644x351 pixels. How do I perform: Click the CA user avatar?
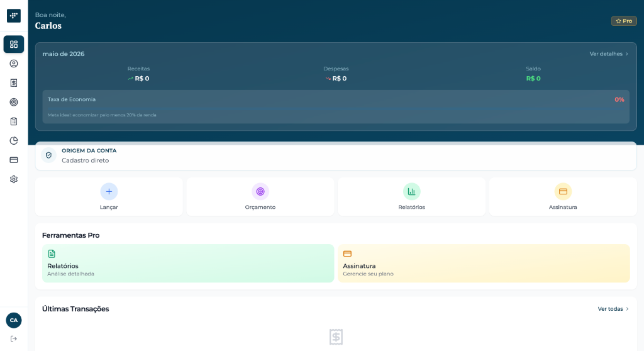[x=14, y=320]
